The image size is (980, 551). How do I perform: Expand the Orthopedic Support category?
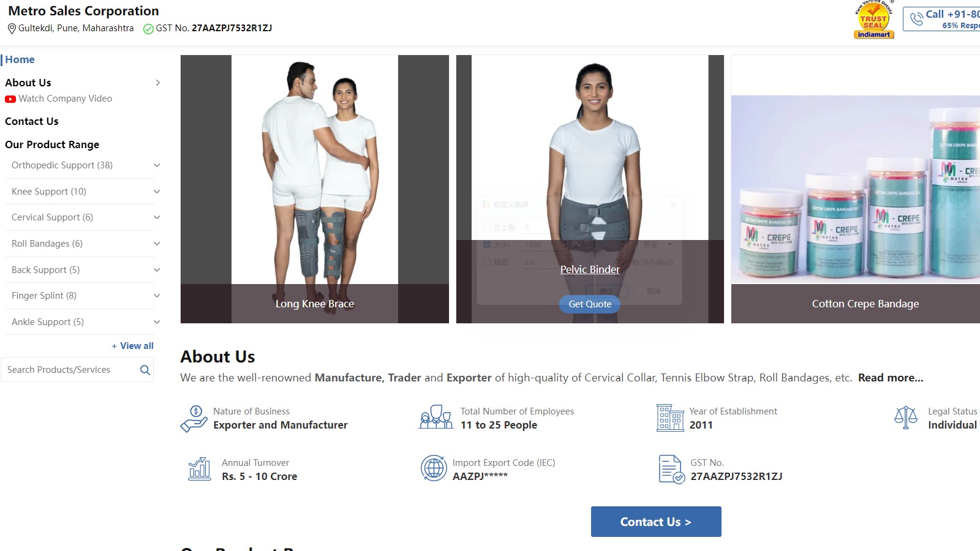157,165
